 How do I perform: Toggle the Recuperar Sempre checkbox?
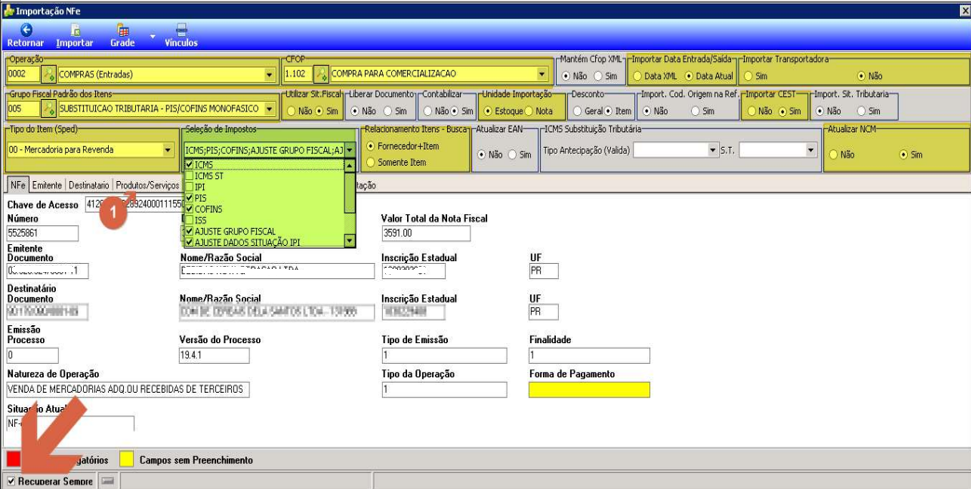[x=11, y=481]
